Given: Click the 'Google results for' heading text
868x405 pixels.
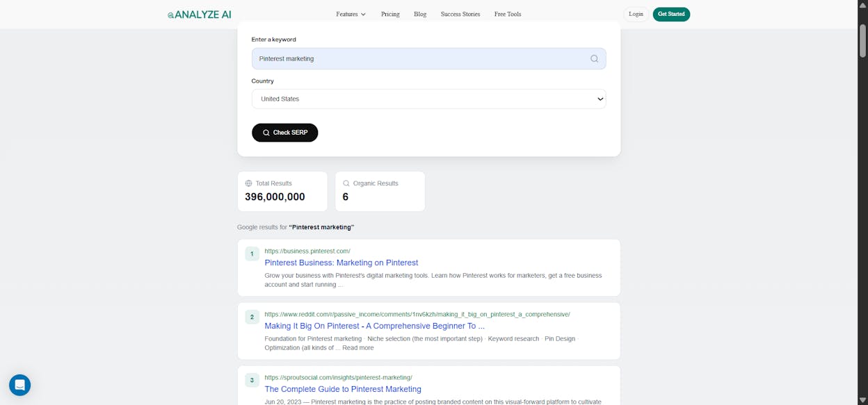Looking at the screenshot, I should pos(296,227).
